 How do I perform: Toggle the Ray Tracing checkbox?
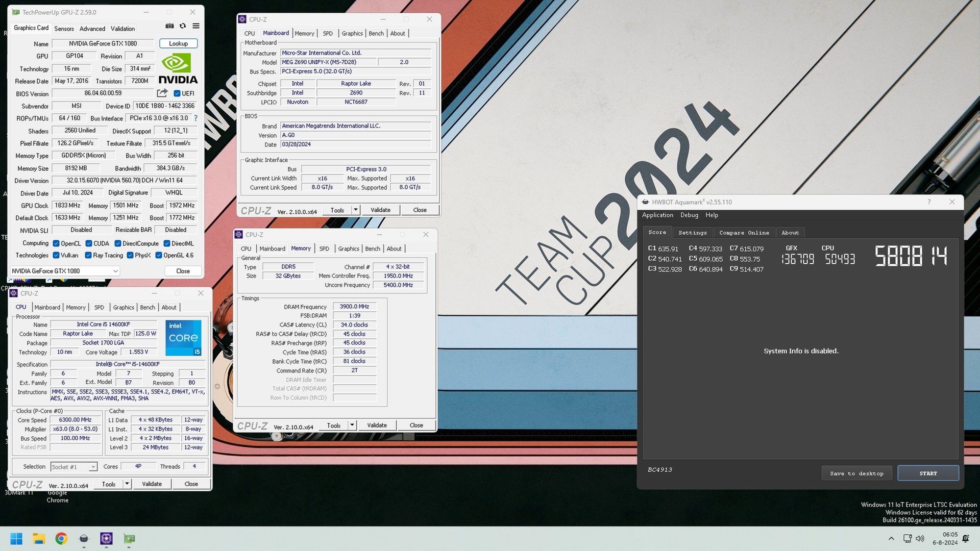(88, 255)
